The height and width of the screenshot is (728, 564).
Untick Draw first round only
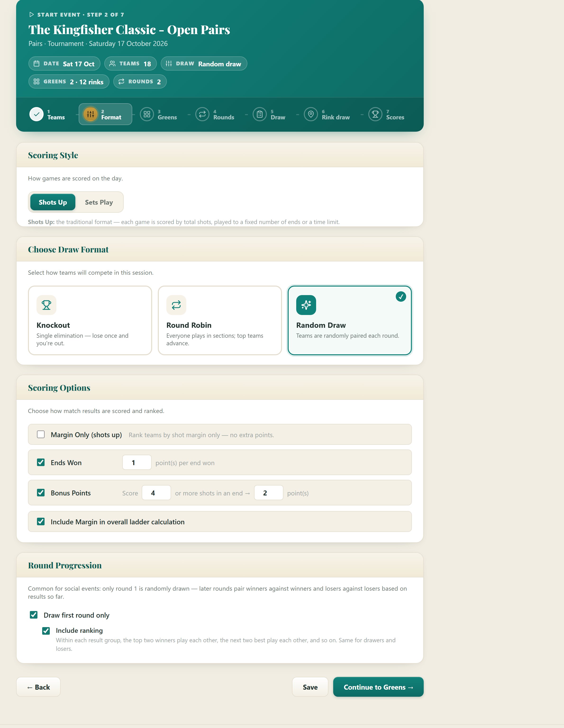click(x=34, y=615)
